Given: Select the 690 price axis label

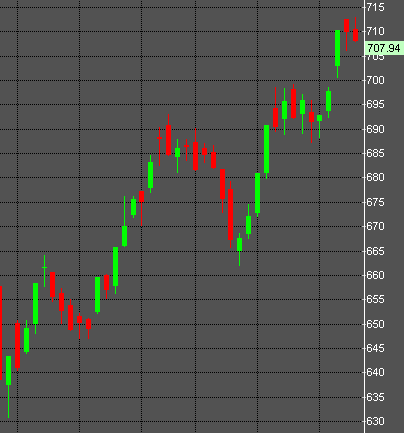Looking at the screenshot, I should tap(375, 129).
